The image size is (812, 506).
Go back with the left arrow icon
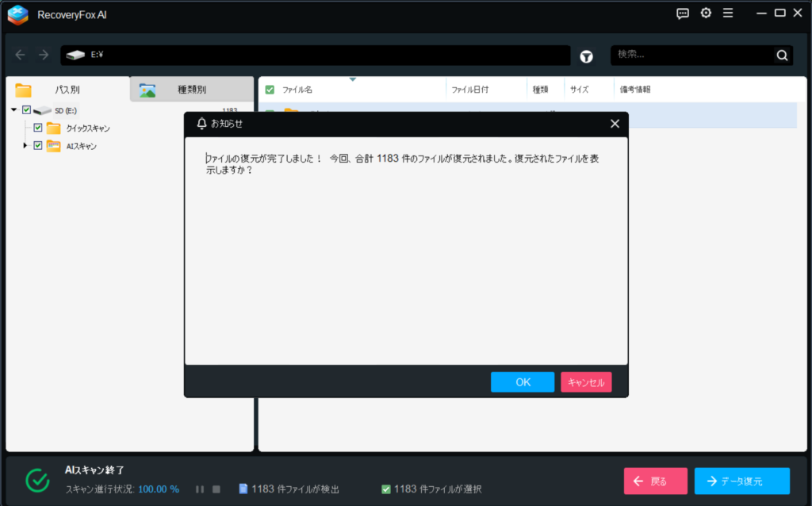pyautogui.click(x=21, y=56)
